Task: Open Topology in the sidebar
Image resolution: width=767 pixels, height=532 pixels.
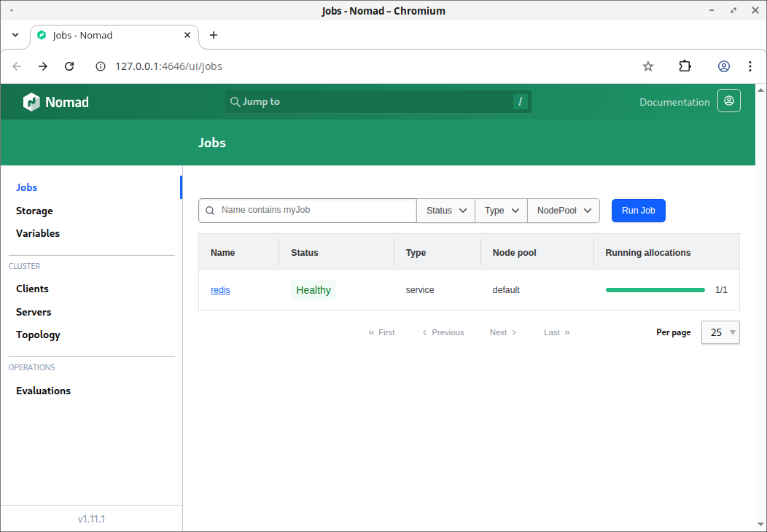Action: pyautogui.click(x=38, y=335)
